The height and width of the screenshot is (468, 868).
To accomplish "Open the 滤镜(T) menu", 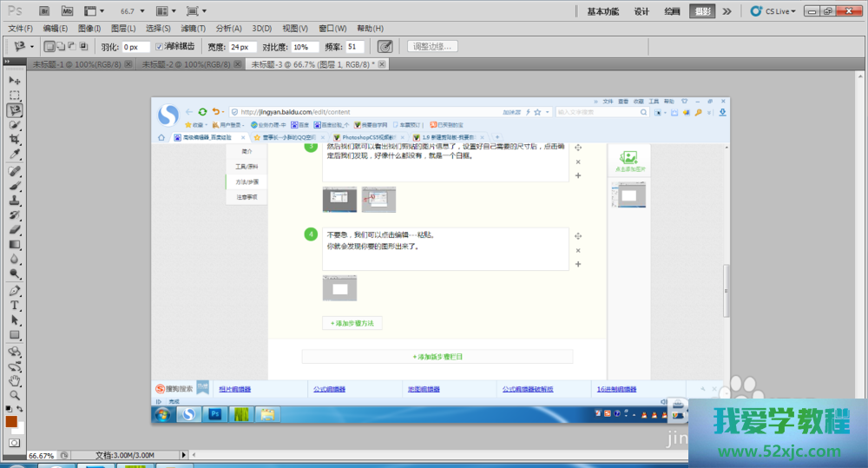I will pyautogui.click(x=194, y=29).
